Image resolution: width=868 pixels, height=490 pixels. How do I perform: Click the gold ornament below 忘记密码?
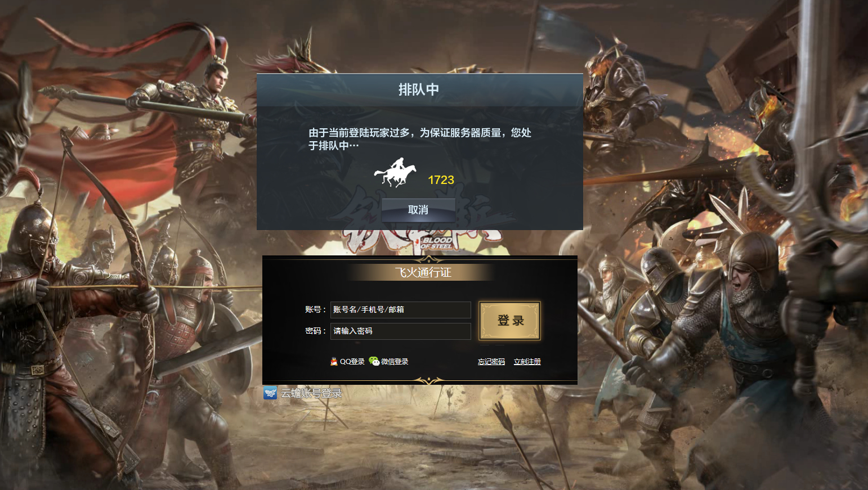(x=429, y=381)
